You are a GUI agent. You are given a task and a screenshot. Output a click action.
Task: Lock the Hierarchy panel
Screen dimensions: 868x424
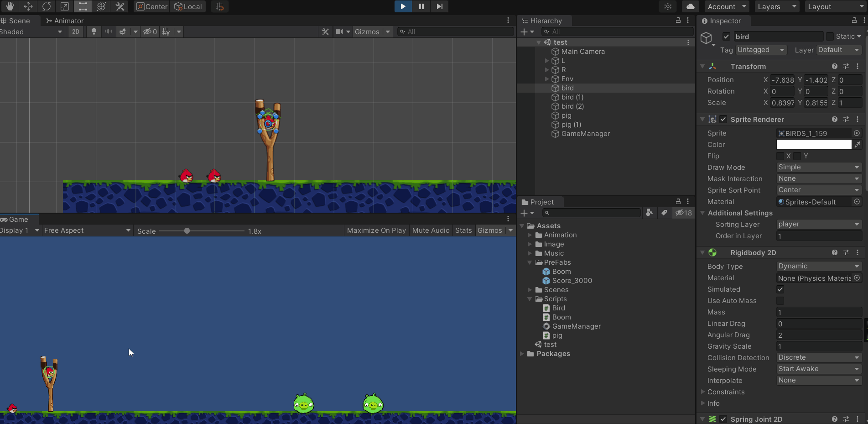(678, 21)
